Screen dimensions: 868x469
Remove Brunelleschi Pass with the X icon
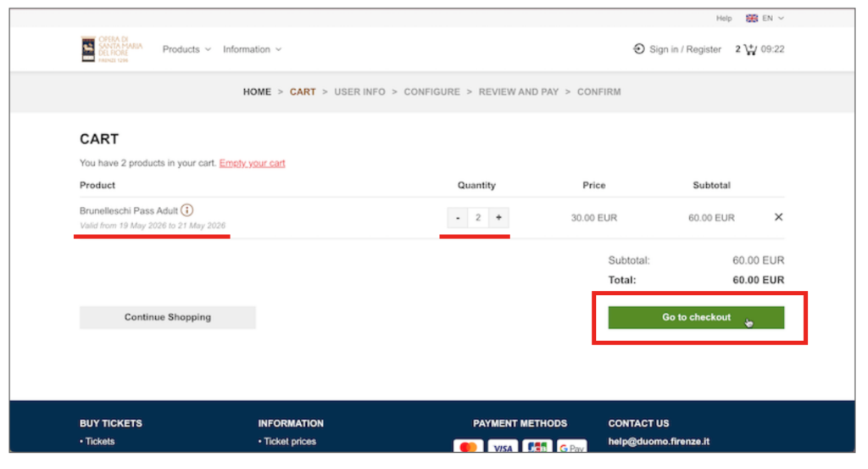(x=778, y=217)
